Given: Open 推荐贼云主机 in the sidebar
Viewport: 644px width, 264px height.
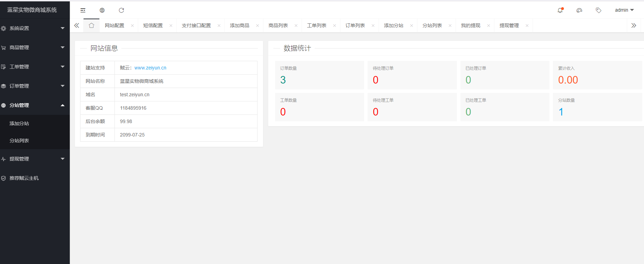Looking at the screenshot, I should tap(24, 178).
